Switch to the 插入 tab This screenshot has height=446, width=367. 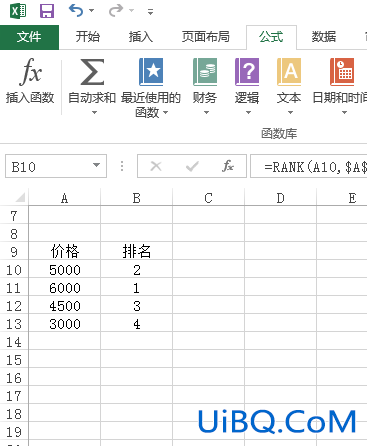point(141,37)
